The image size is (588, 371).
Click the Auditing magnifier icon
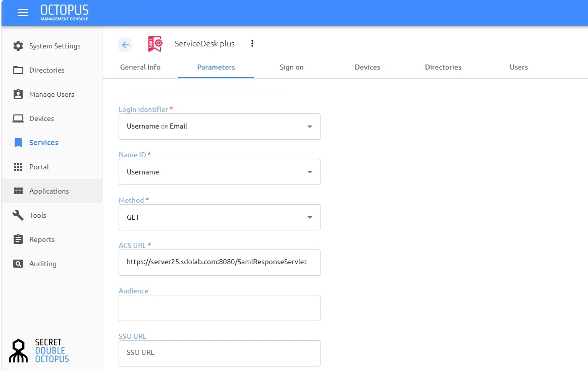pos(18,264)
